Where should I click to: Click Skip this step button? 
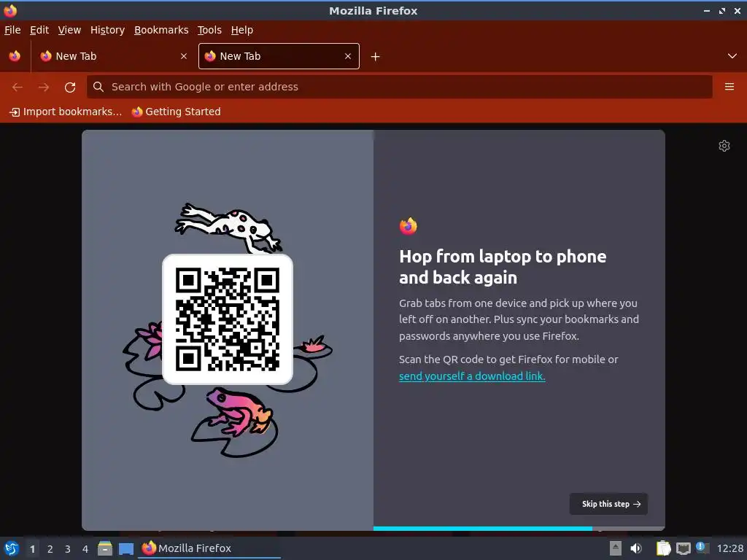[x=608, y=504]
